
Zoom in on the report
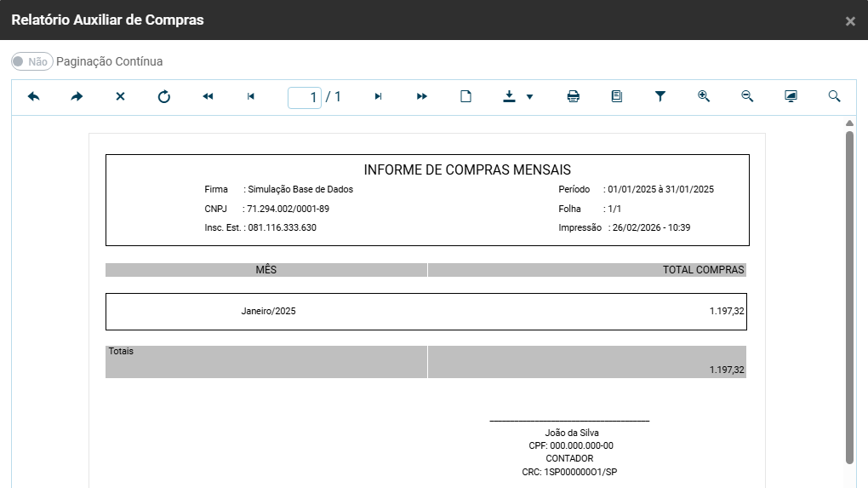click(x=704, y=97)
